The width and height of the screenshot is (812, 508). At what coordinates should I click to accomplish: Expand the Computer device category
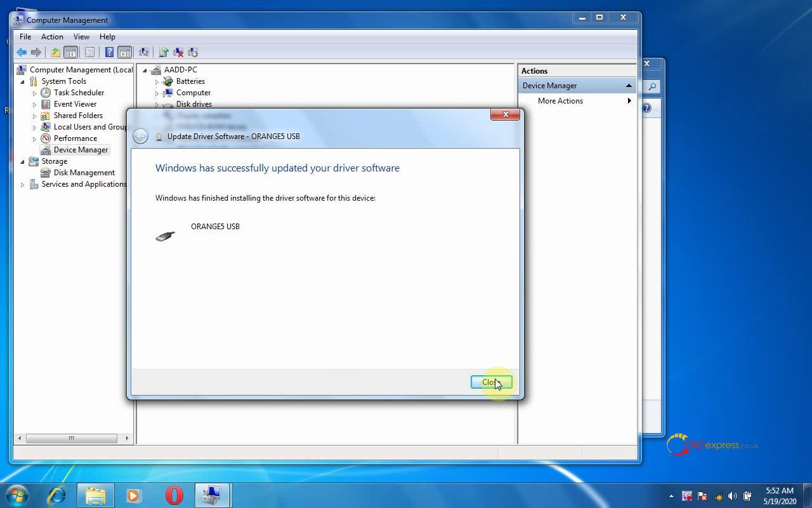[157, 93]
